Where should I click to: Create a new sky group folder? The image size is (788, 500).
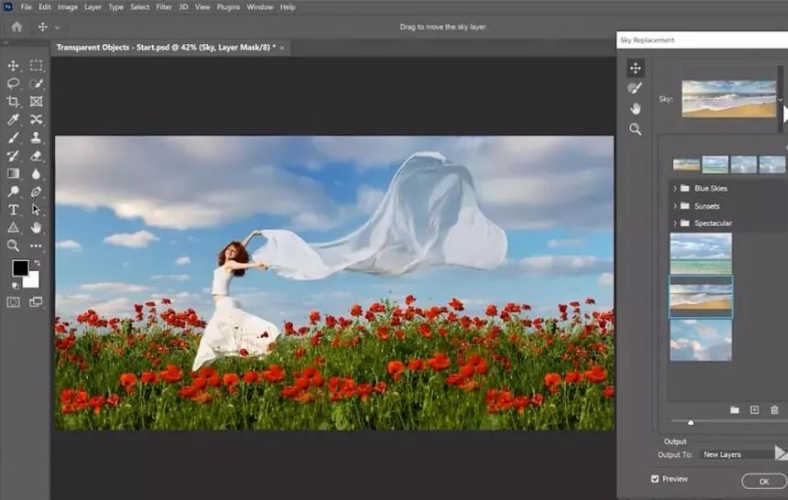tap(735, 410)
